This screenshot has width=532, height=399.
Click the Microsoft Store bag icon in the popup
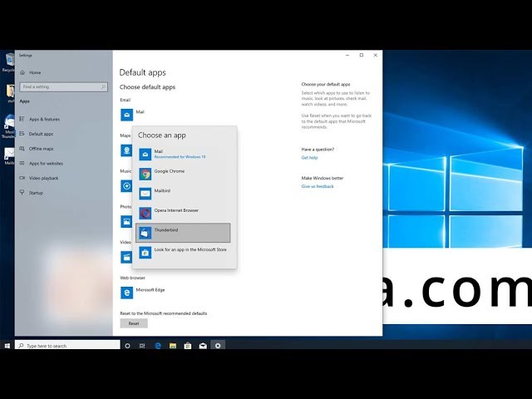pos(145,253)
